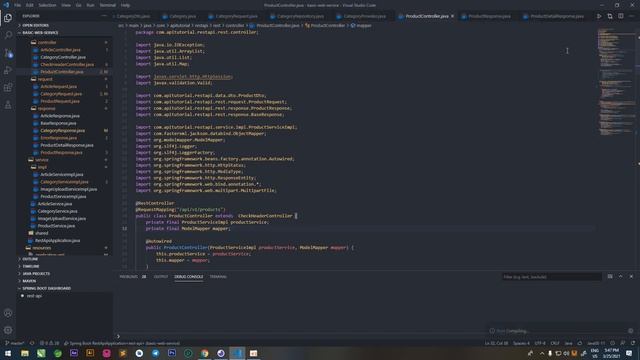Image resolution: width=640 pixels, height=360 pixels.
Task: Click the CRLF line ending status item
Action: tap(555, 343)
